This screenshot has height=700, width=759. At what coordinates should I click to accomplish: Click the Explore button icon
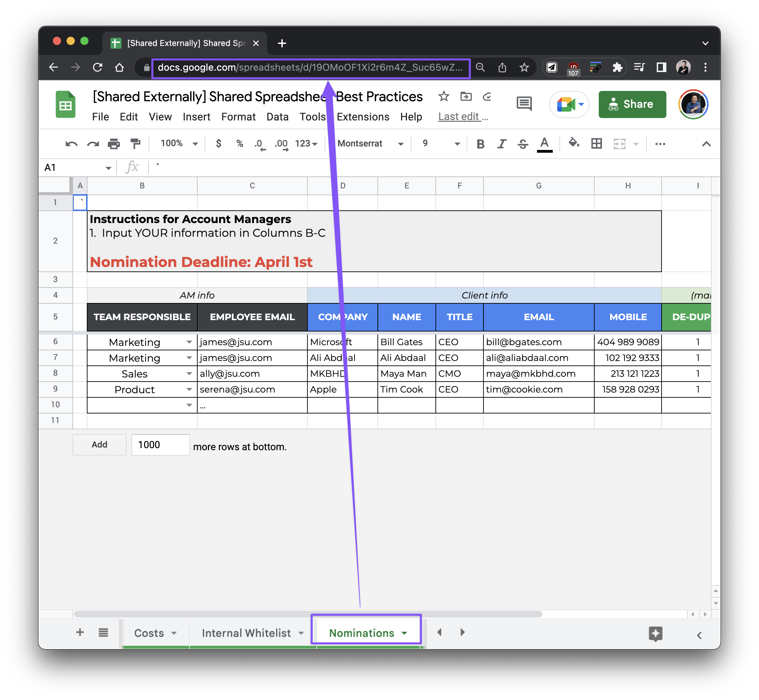(655, 633)
